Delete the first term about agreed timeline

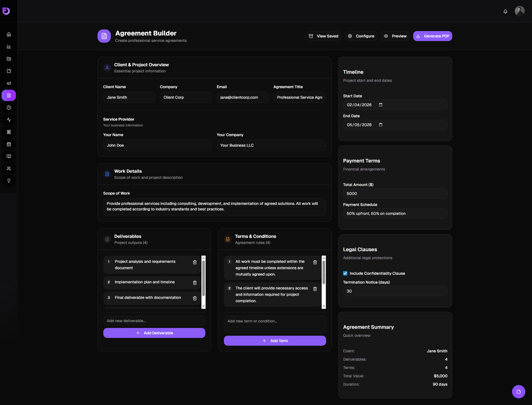click(315, 262)
